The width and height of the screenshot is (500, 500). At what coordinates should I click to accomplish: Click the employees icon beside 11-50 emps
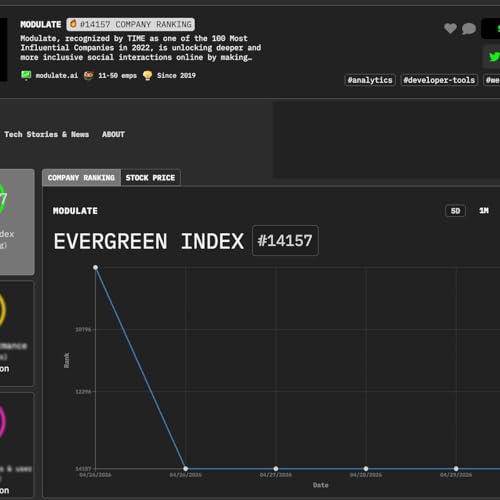[88, 75]
